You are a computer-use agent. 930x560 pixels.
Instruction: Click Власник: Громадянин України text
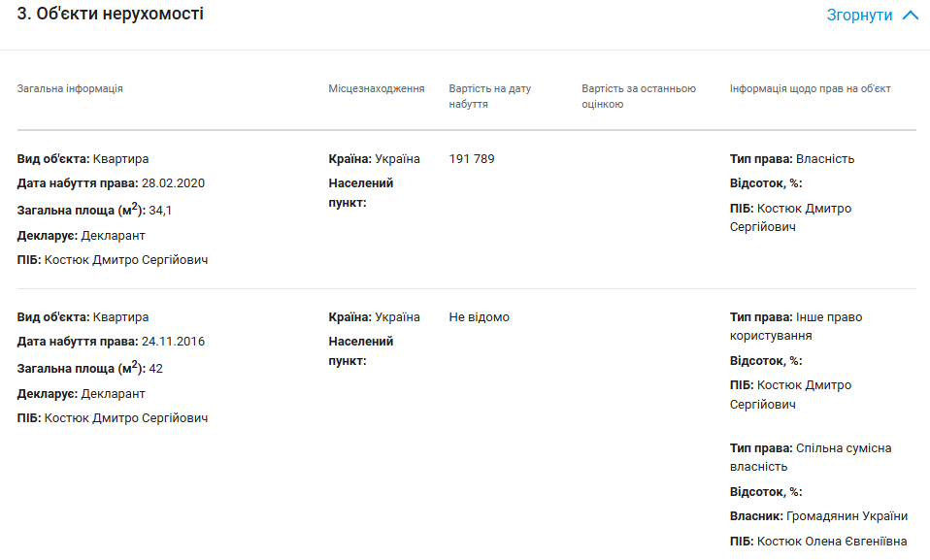818,516
